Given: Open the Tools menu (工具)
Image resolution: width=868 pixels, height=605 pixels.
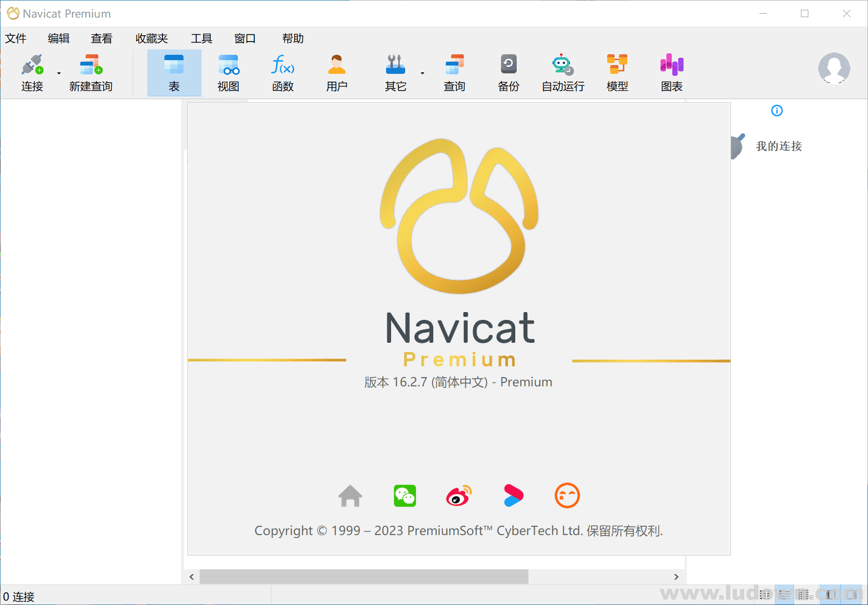Looking at the screenshot, I should [202, 38].
